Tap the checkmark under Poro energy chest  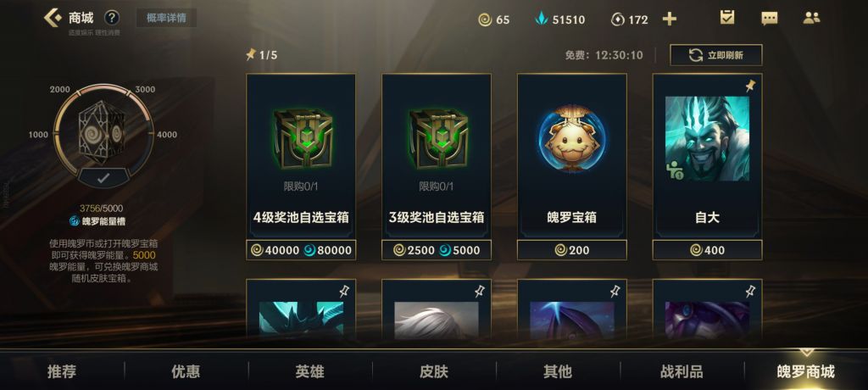coord(103,178)
